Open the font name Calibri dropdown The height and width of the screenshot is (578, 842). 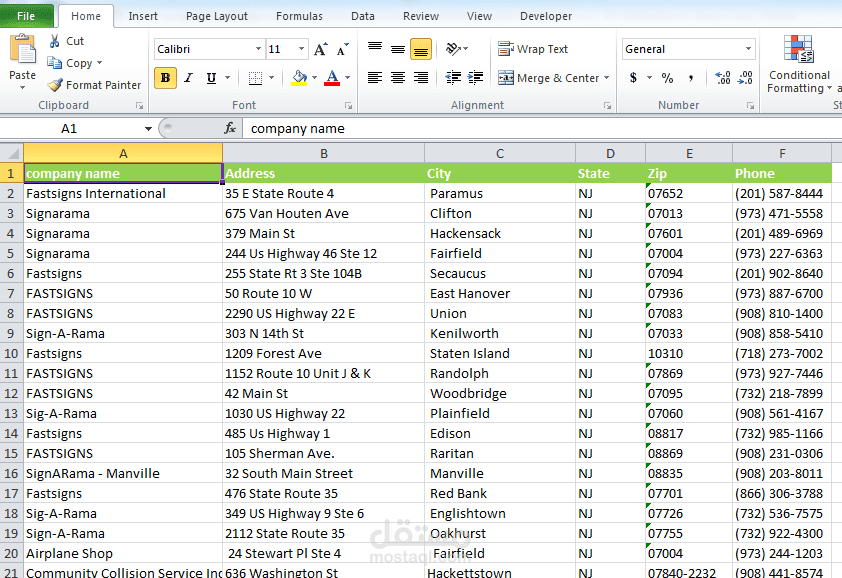click(258, 49)
